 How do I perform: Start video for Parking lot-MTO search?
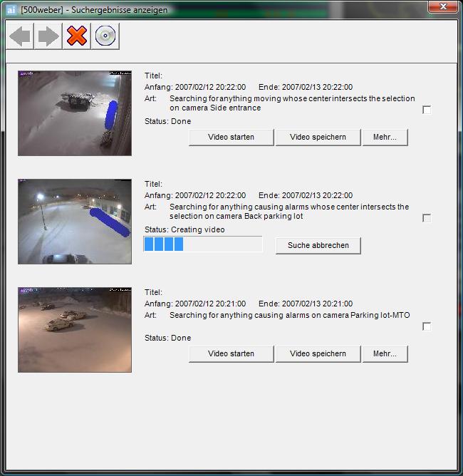(x=231, y=353)
